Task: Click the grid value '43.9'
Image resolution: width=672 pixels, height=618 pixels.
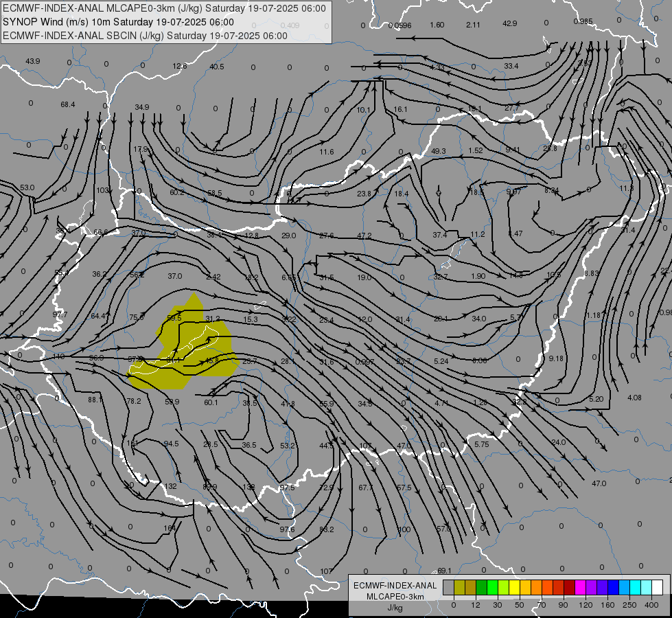Action: pos(33,61)
